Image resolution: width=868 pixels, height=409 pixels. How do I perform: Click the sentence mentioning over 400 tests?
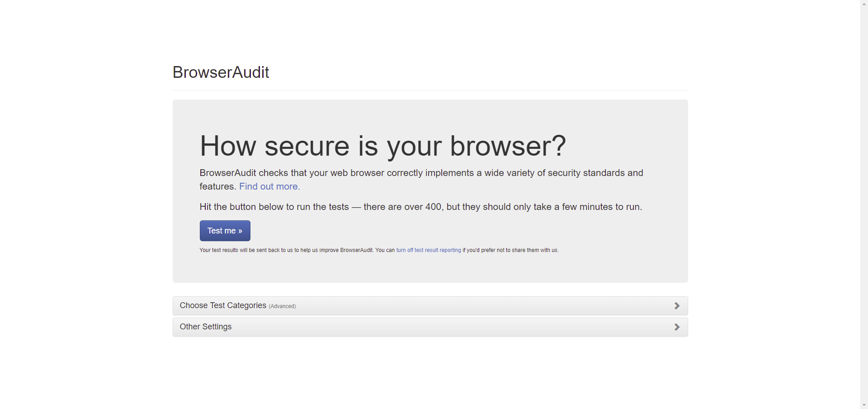tap(420, 207)
